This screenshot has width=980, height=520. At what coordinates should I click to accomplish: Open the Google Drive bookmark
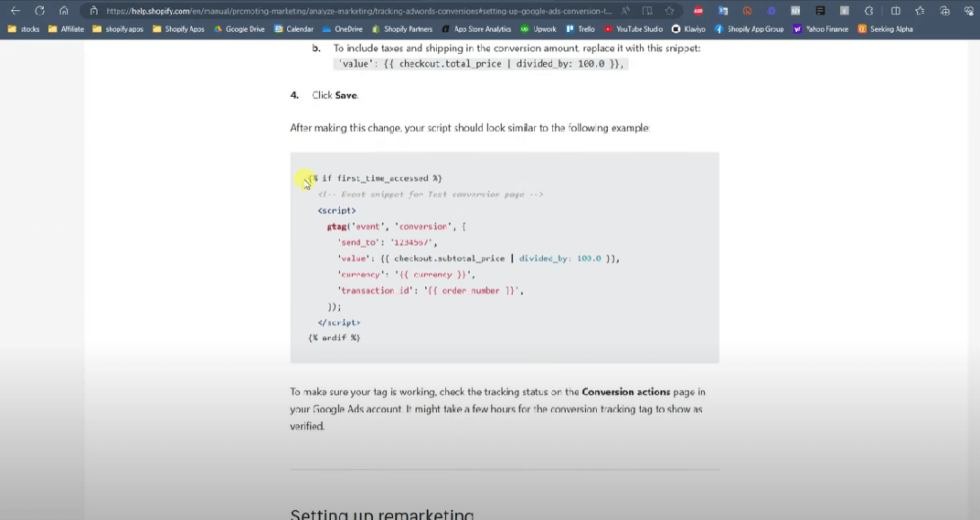239,29
